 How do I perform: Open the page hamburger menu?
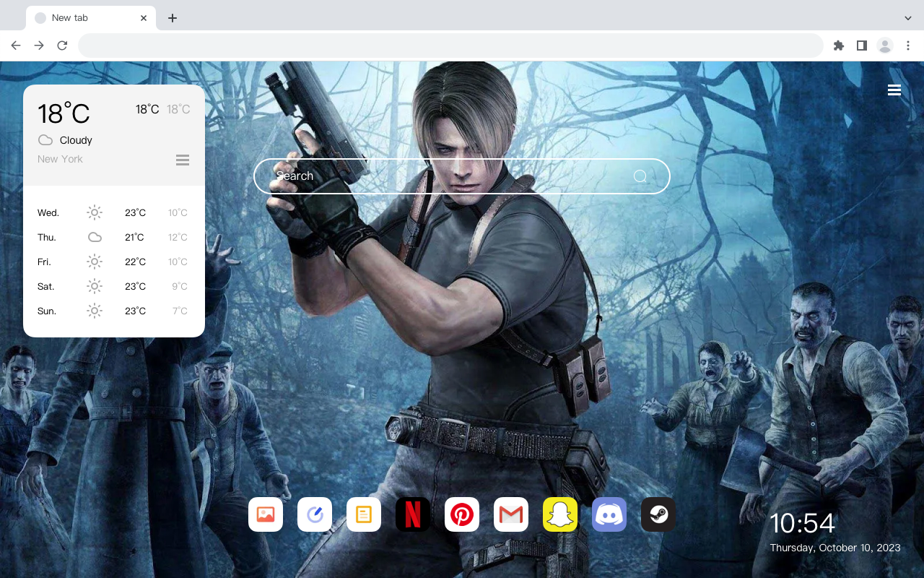tap(894, 90)
